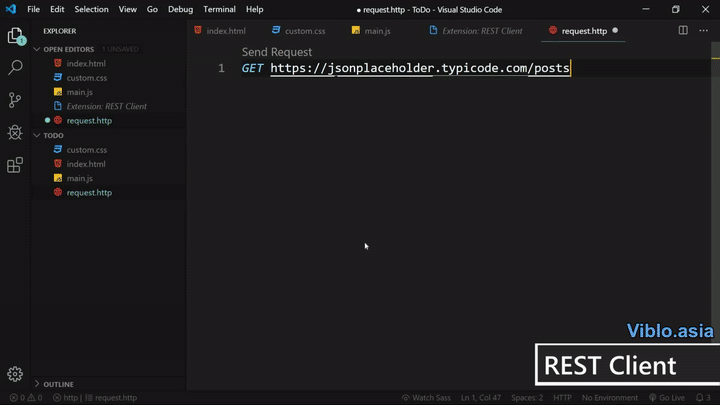The width and height of the screenshot is (720, 405).
Task: Open the Manage gear icon
Action: (15, 374)
